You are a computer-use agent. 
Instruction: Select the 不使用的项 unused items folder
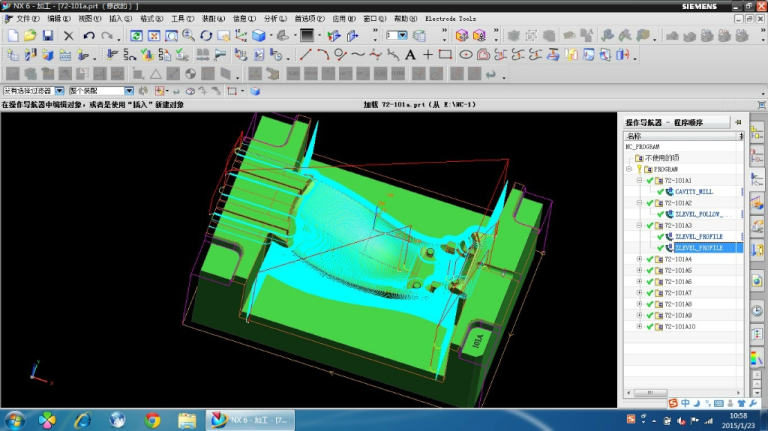point(662,158)
